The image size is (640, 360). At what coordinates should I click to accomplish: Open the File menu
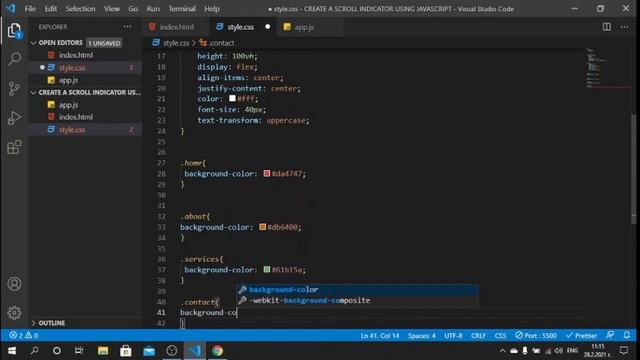tap(30, 9)
